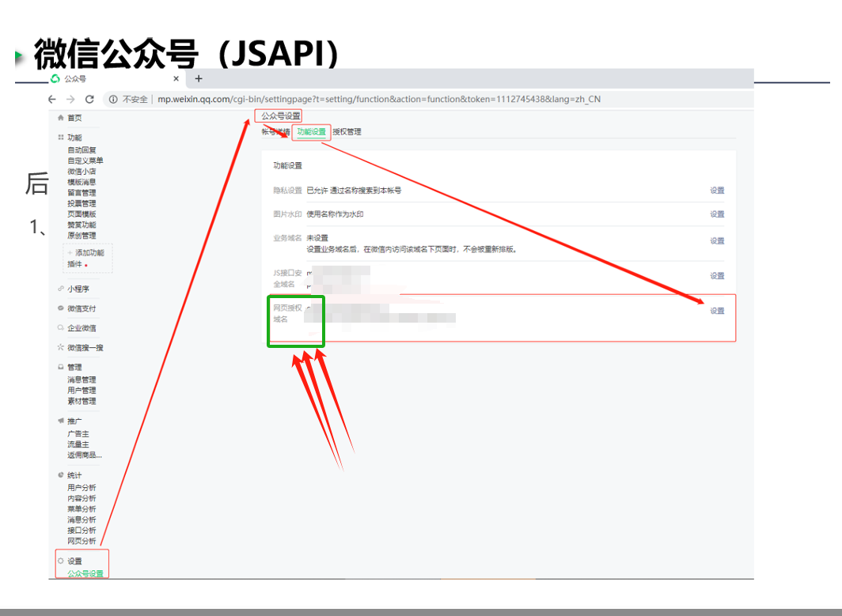Switch to the 授权管理 tab
This screenshot has width=842, height=616.
click(x=347, y=131)
